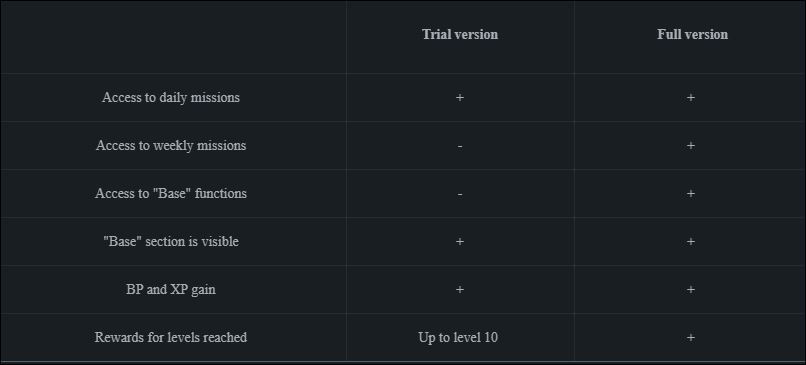Click Full version plus for BP and XP gain
This screenshot has height=365, width=806.
(x=691, y=289)
